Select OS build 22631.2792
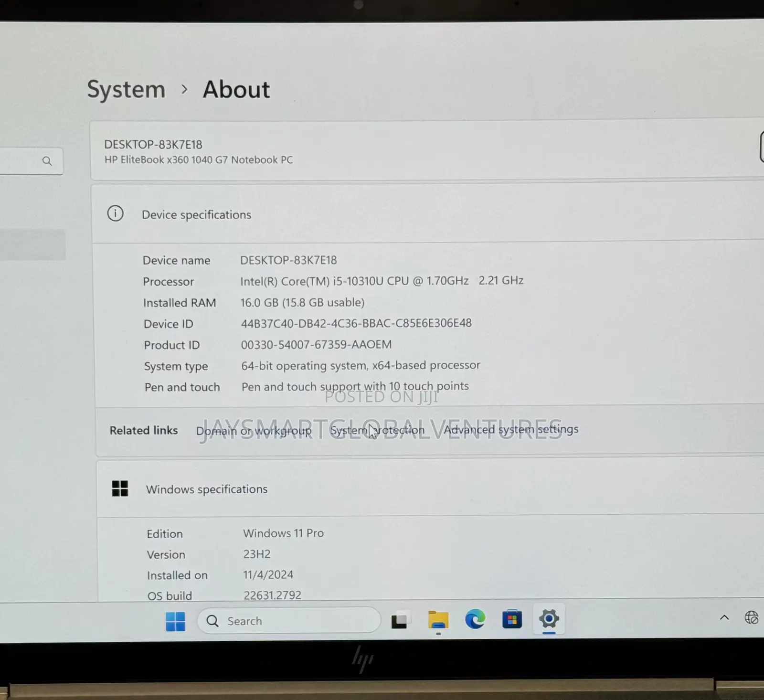 coord(272,595)
